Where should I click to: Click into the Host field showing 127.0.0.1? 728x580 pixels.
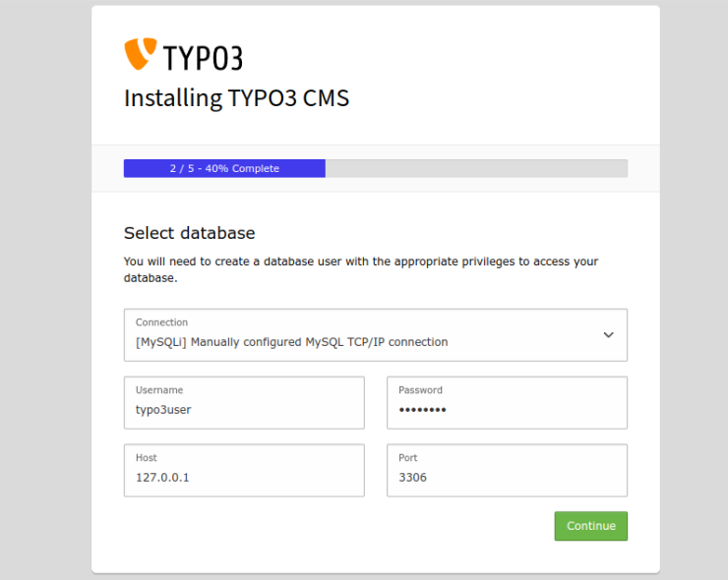[244, 478]
